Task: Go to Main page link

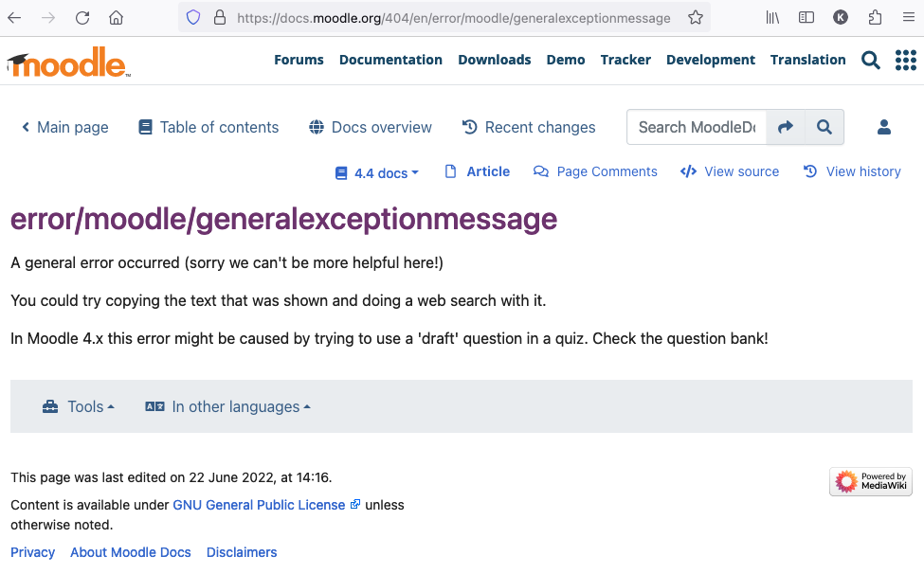Action: [x=65, y=127]
